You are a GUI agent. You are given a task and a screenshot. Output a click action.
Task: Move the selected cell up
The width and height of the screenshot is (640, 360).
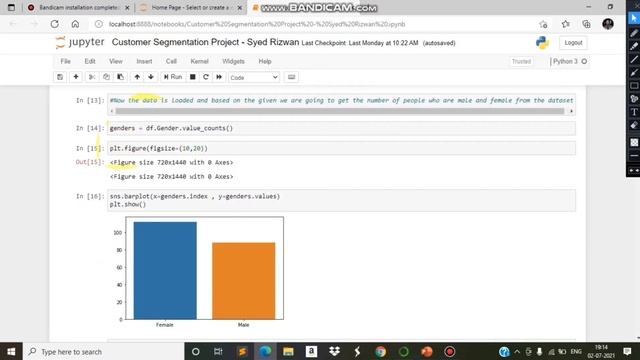coord(137,77)
